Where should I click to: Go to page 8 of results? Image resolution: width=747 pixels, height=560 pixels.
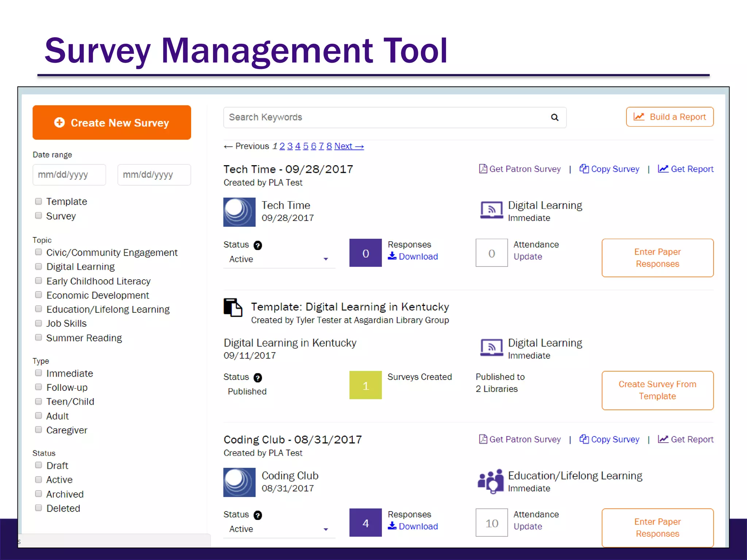[329, 146]
